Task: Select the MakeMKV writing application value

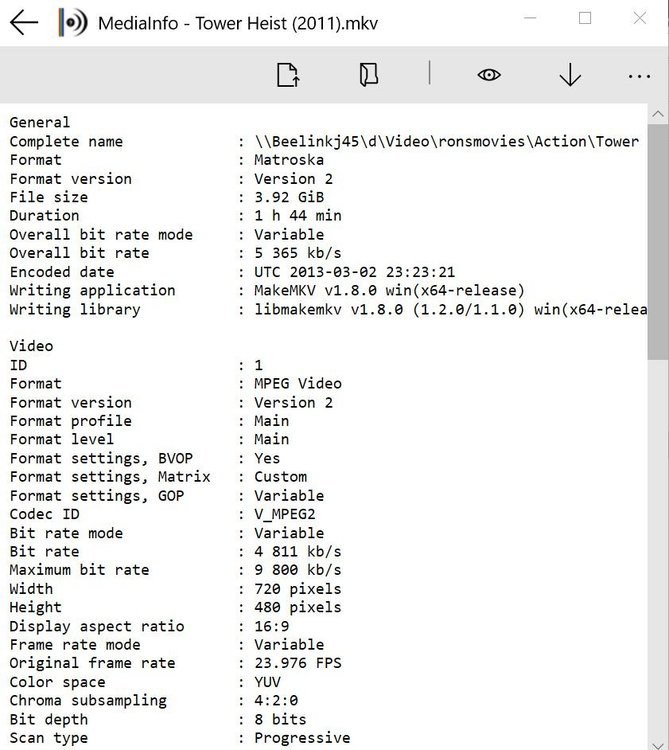Action: coord(389,290)
